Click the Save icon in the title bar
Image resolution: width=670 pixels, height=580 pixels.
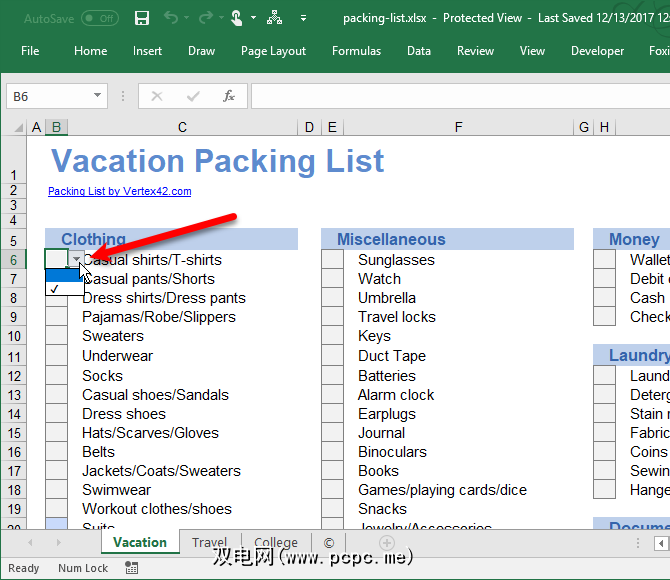click(142, 18)
